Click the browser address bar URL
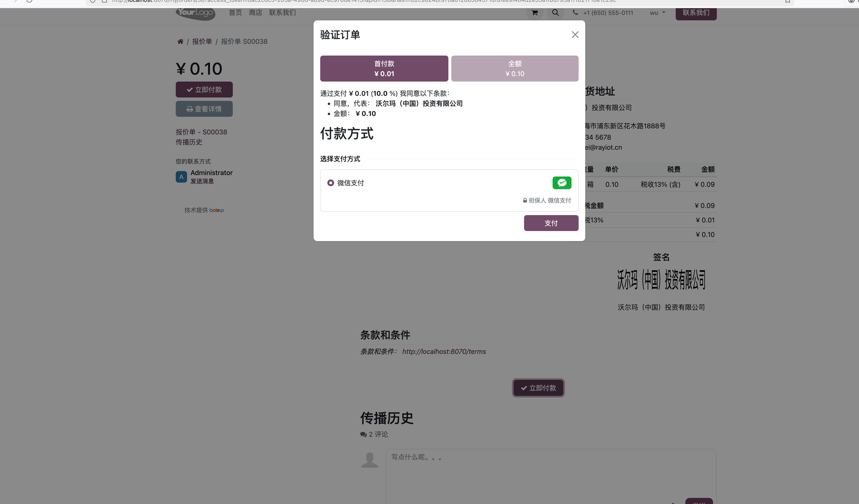This screenshot has height=504, width=859. point(364,1)
